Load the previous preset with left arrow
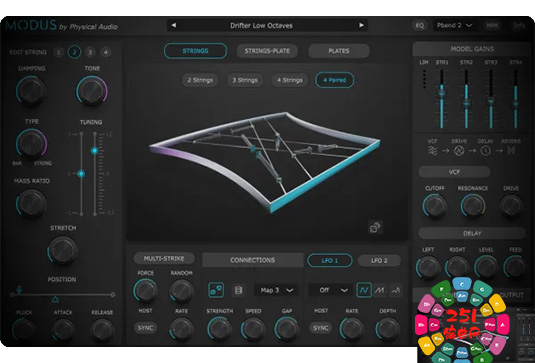This screenshot has width=535, height=363. click(174, 25)
